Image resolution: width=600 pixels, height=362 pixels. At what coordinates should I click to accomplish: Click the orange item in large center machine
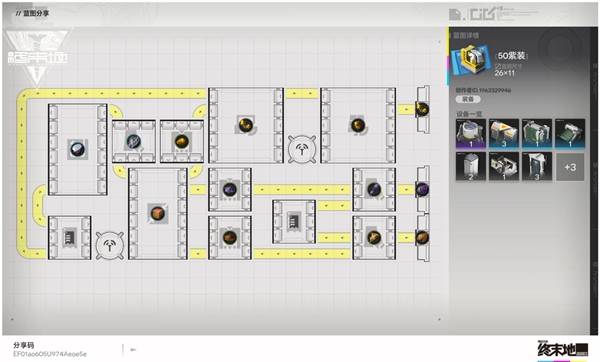pos(158,214)
